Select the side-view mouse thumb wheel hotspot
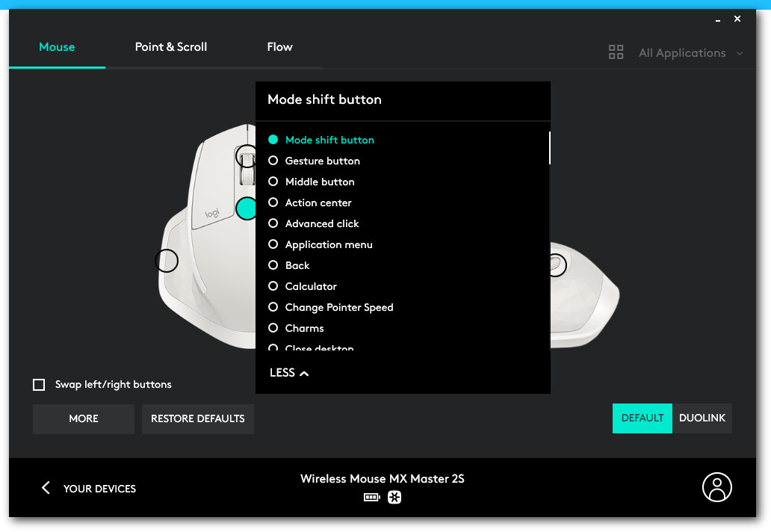Screen dimensions: 771x532 [557, 265]
